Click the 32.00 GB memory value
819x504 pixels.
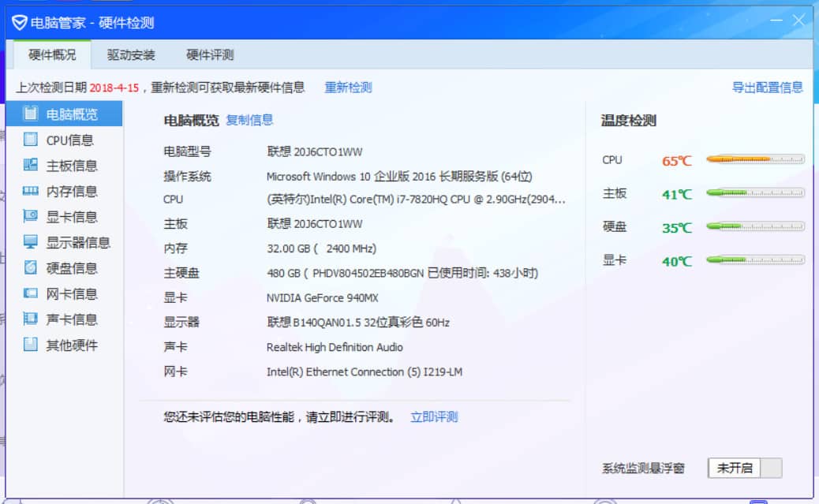pyautogui.click(x=321, y=248)
